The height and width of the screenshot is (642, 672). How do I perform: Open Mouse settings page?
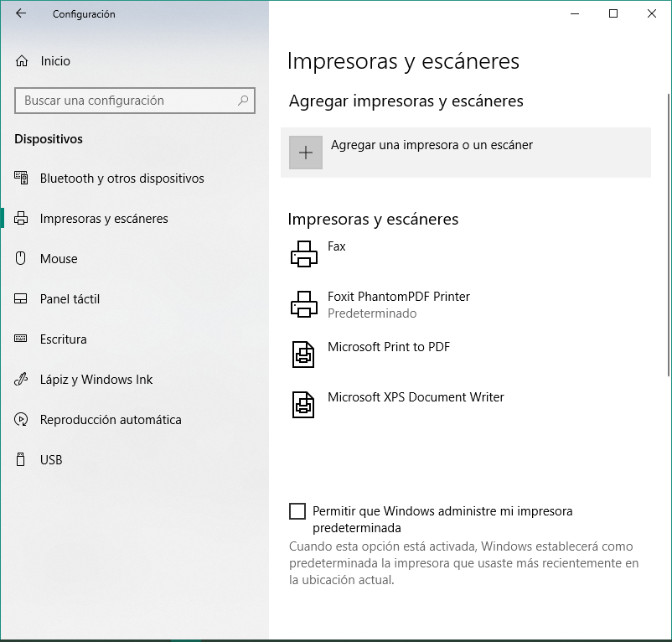[x=59, y=259]
